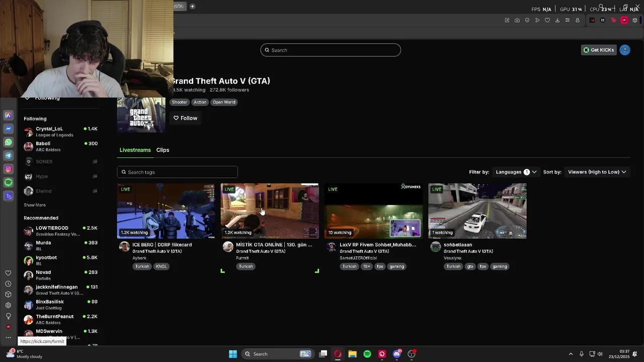The width and height of the screenshot is (644, 362).
Task: Focus the Kick search bar
Action: pos(331,50)
